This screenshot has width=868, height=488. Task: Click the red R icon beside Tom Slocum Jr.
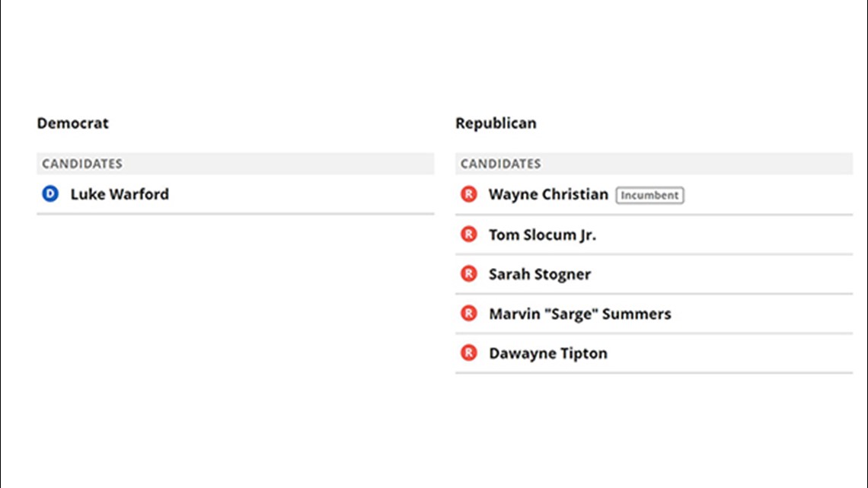coord(469,234)
